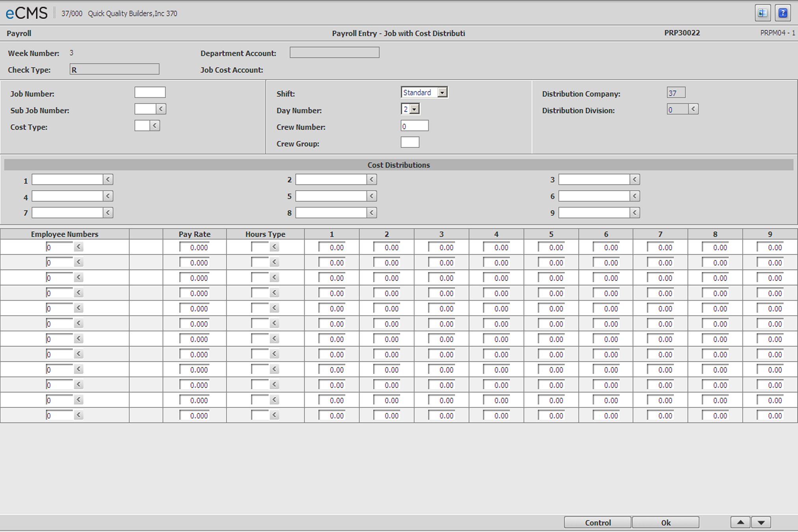Viewport: 798px width, 532px height.
Task: Click the Distribution Company field showing 37
Action: point(676,93)
